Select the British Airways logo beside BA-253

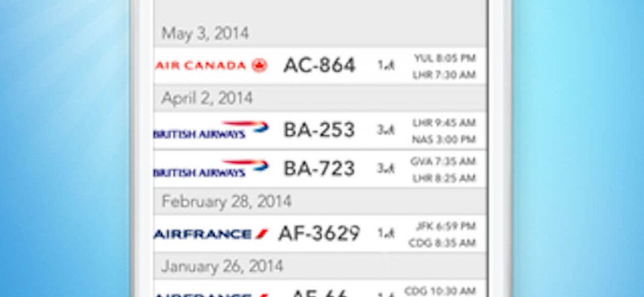pyautogui.click(x=211, y=130)
